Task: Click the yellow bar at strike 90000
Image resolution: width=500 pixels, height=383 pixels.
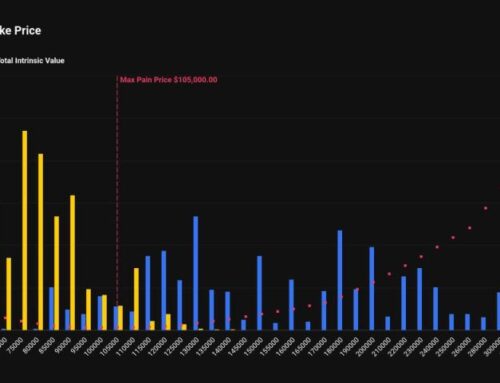Action: pos(73,263)
